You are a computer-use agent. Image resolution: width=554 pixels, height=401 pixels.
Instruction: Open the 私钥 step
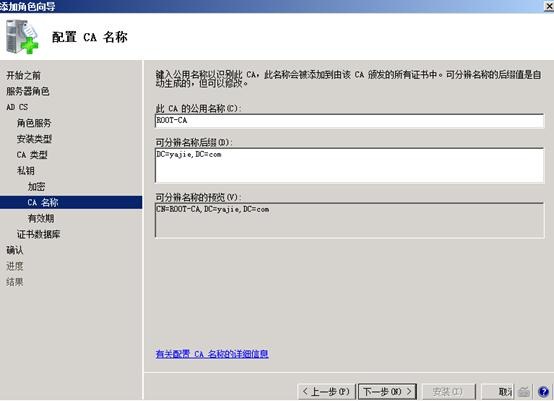pyautogui.click(x=26, y=171)
